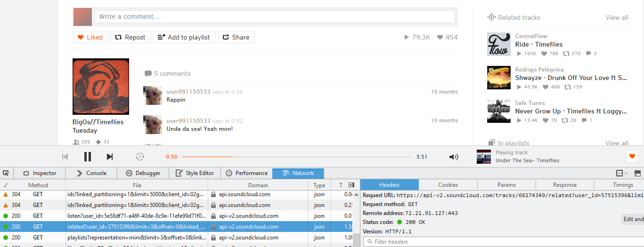644x247 pixels.
Task: Open CentralFlow artist link
Action: click(531, 36)
